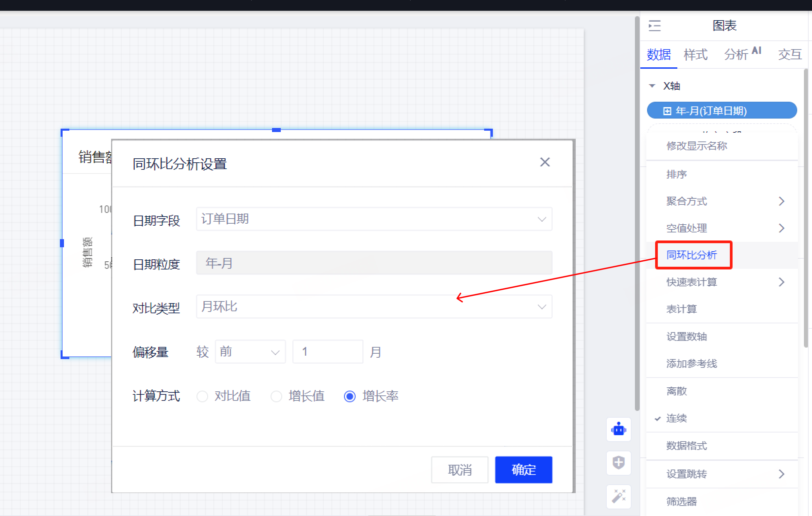Click the magic wand icon
The image size is (812, 516).
[x=618, y=496]
